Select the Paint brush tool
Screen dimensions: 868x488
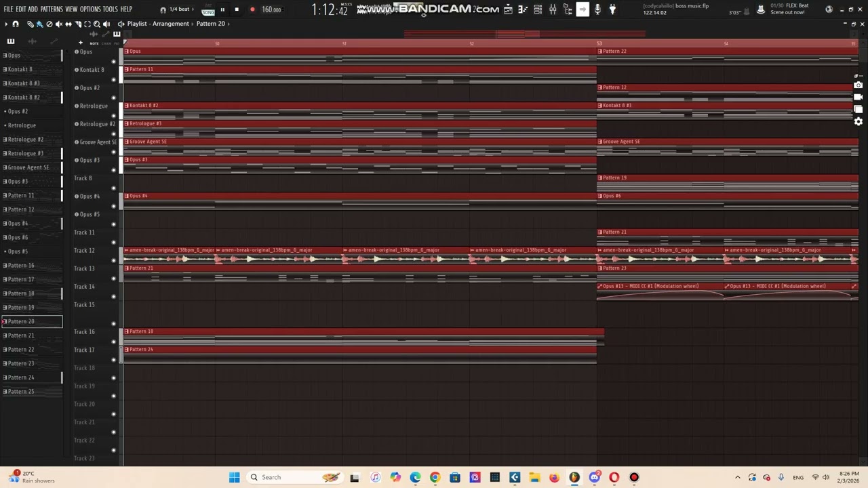[39, 24]
